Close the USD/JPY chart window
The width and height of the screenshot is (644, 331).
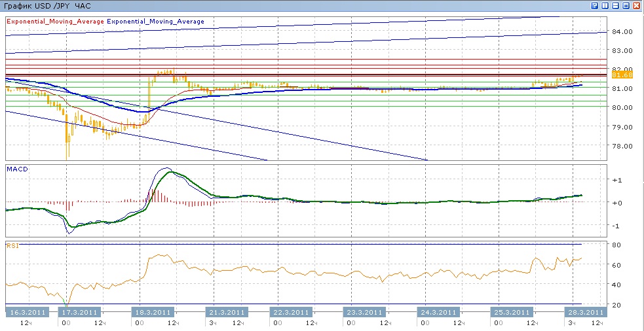(x=637, y=5)
